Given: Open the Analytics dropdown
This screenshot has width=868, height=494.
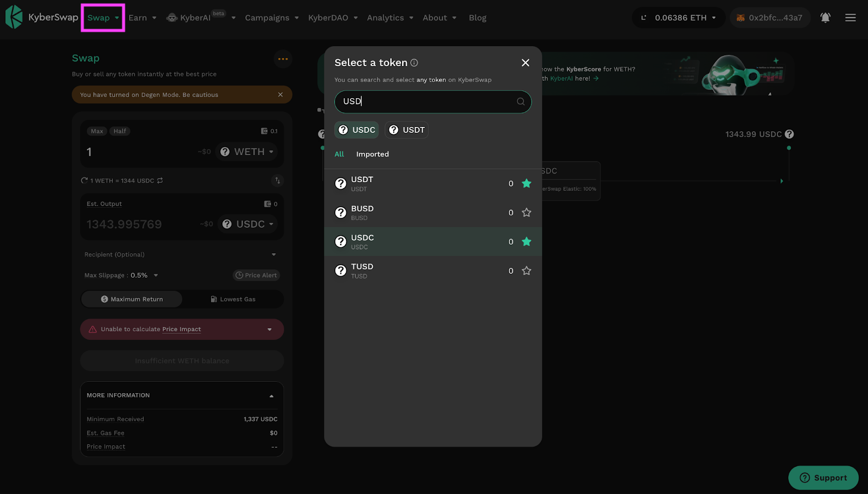Looking at the screenshot, I should tap(390, 18).
